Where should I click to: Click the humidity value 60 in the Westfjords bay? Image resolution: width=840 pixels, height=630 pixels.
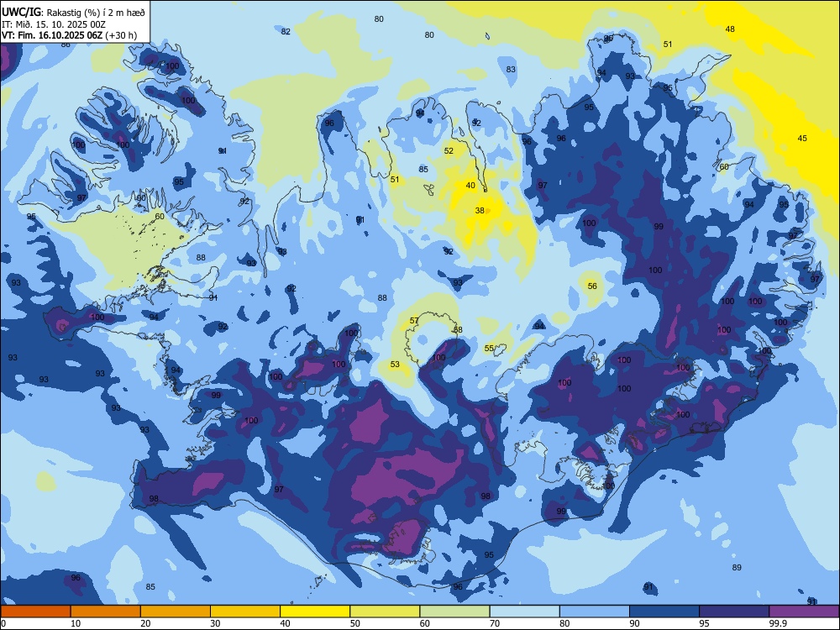[x=160, y=217]
